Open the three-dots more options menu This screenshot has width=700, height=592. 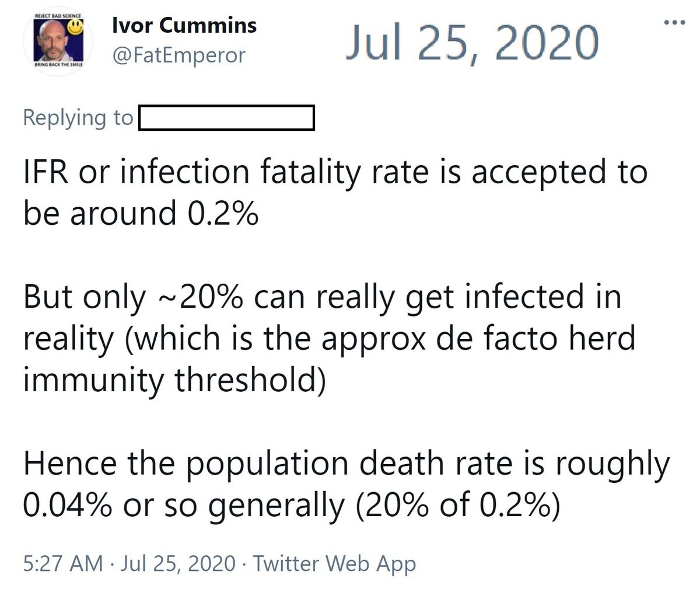click(675, 23)
